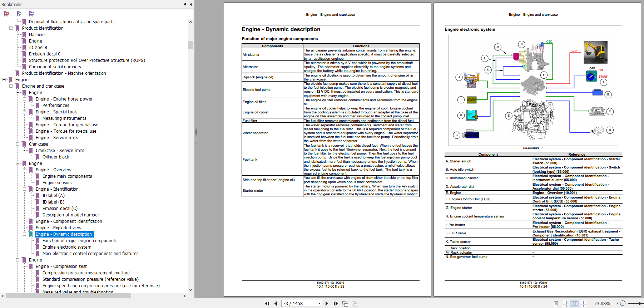
Task: Switch to single page view
Action: tap(556, 303)
